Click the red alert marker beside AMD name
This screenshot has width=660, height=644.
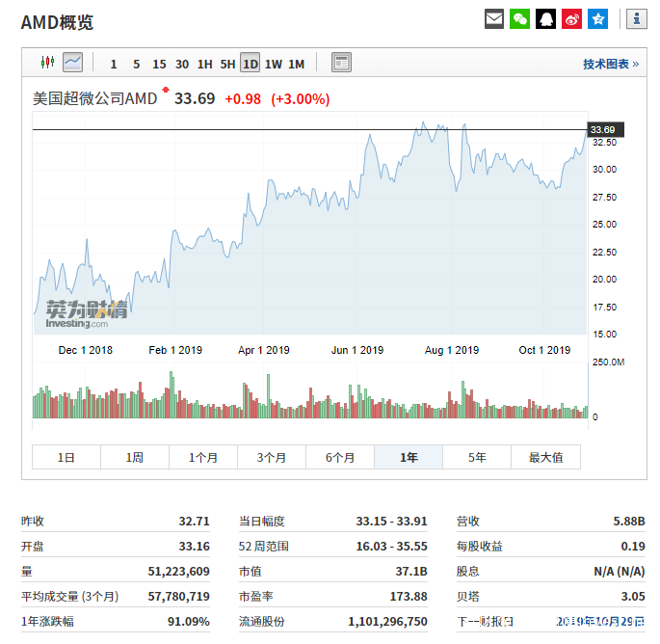click(x=166, y=90)
